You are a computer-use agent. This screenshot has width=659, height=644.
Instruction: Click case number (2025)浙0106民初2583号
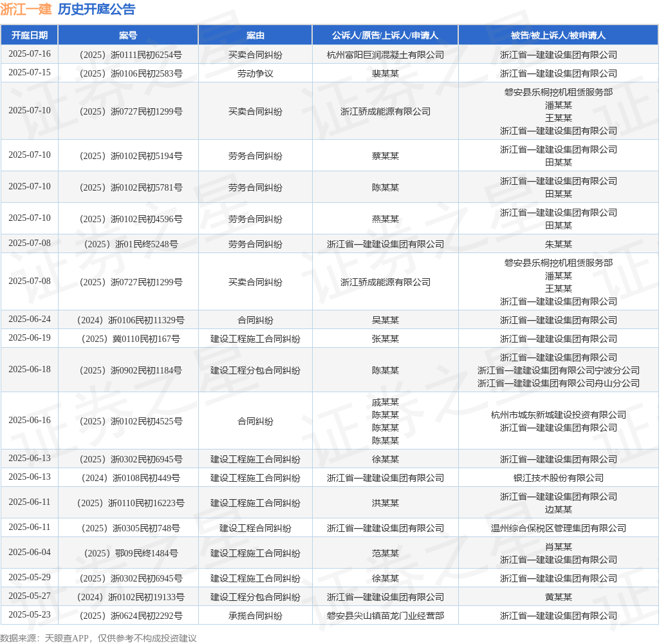pyautogui.click(x=131, y=73)
